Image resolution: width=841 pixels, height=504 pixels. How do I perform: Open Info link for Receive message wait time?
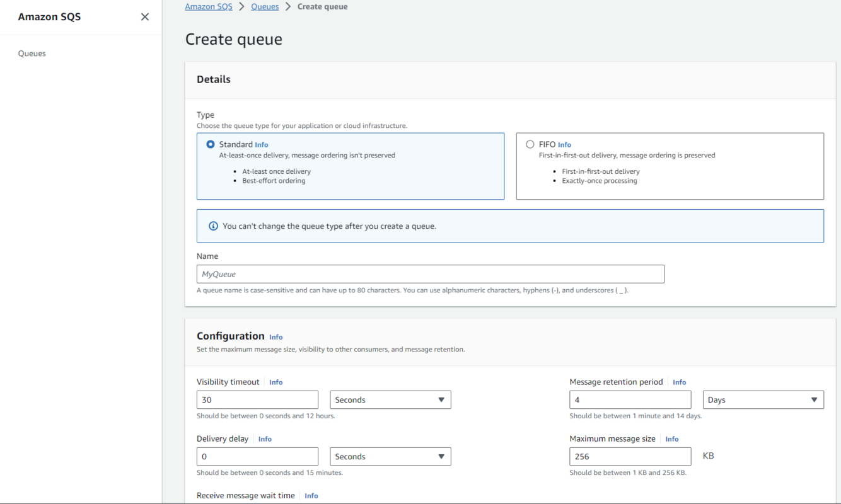311,496
